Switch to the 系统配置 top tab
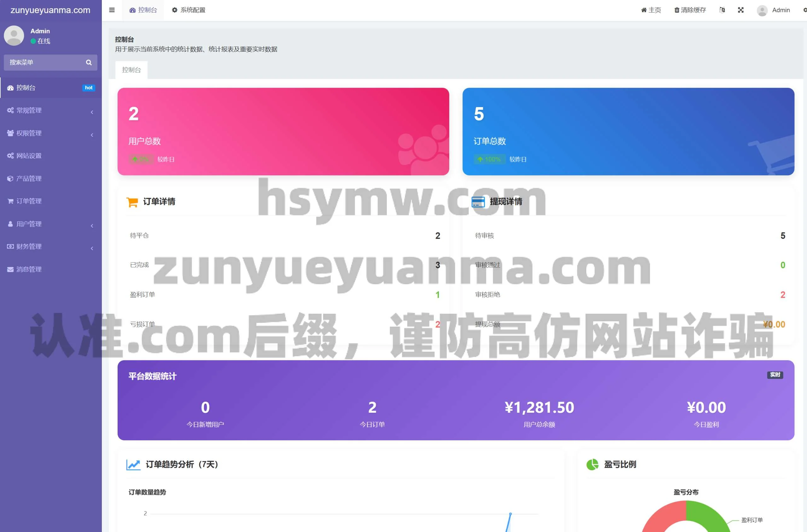 189,10
